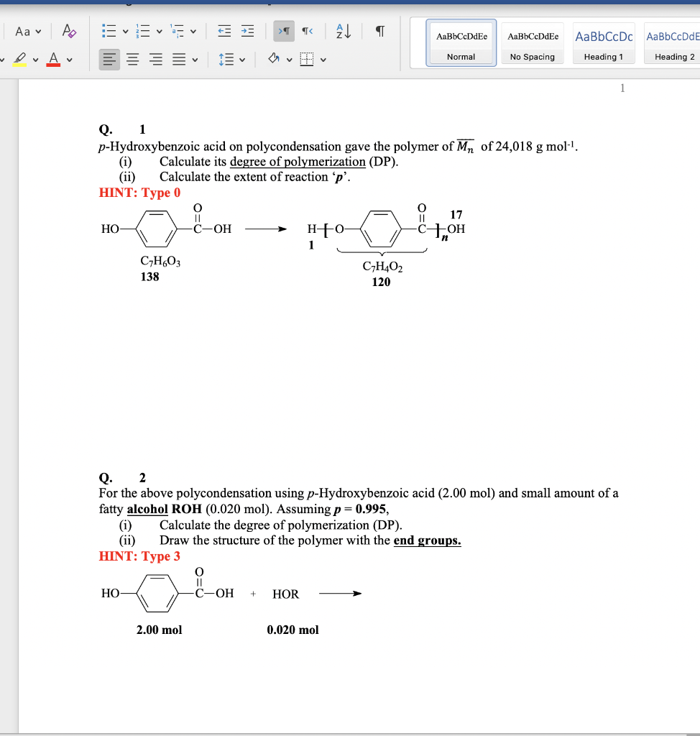Viewport: 700px width, 736px height.
Task: Toggle right-to-left text direction
Action: coord(307,30)
